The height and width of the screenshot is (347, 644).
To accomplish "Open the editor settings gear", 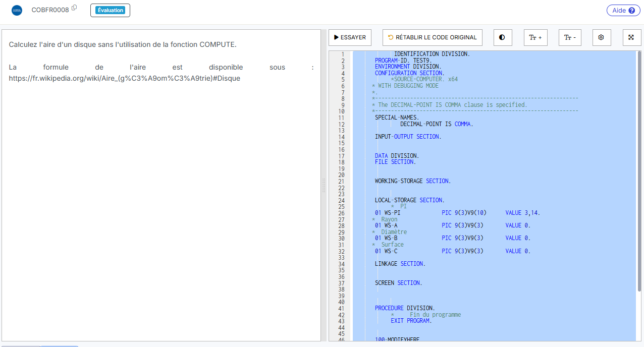I will click(x=601, y=37).
